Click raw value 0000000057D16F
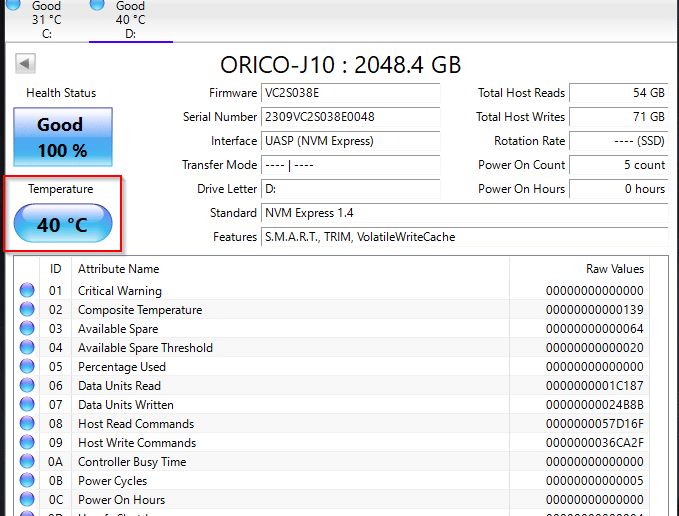This screenshot has width=679, height=516. click(x=595, y=424)
